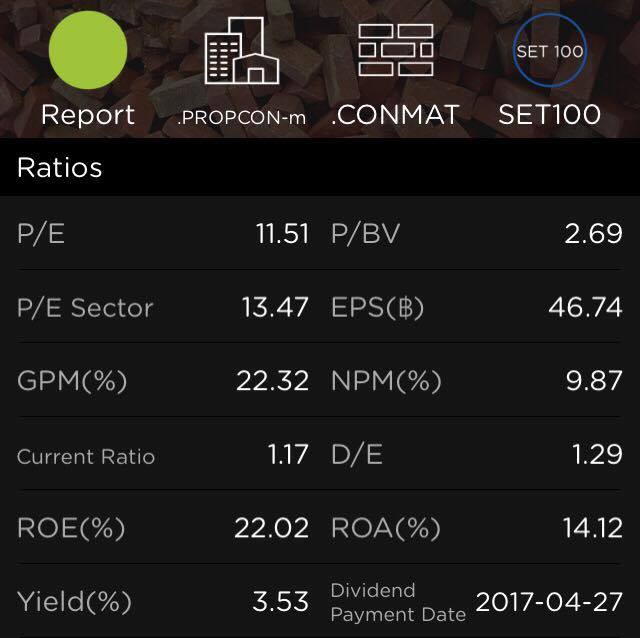The image size is (640, 638).
Task: Tap the P/E value 11.51
Action: [x=282, y=234]
